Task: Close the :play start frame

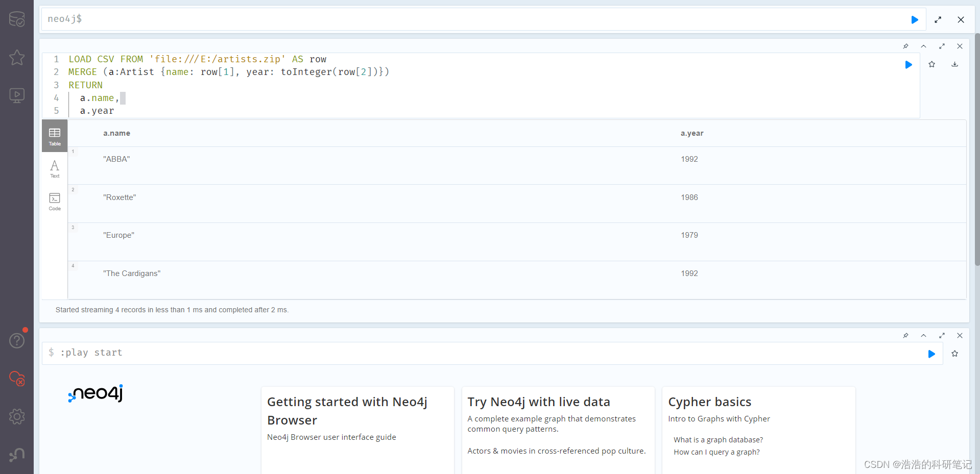Action: 960,336
